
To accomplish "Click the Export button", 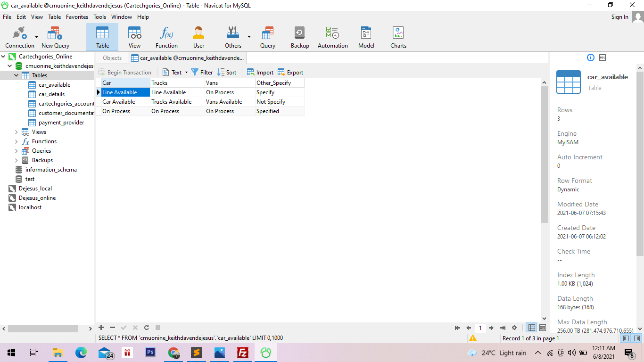I will (x=290, y=73).
